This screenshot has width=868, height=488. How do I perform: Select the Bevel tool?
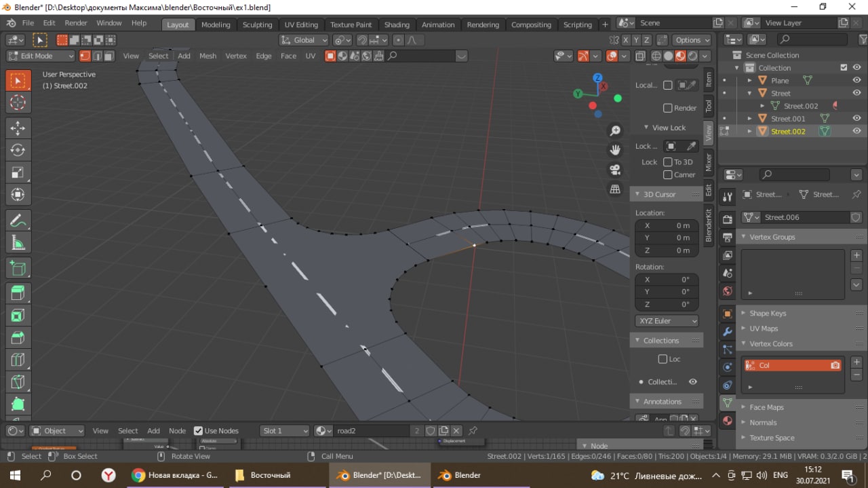pos(18,338)
